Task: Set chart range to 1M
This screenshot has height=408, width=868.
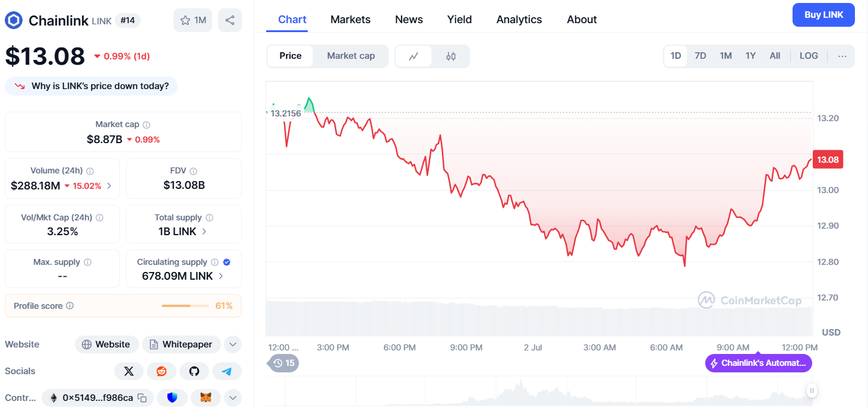Action: tap(725, 56)
